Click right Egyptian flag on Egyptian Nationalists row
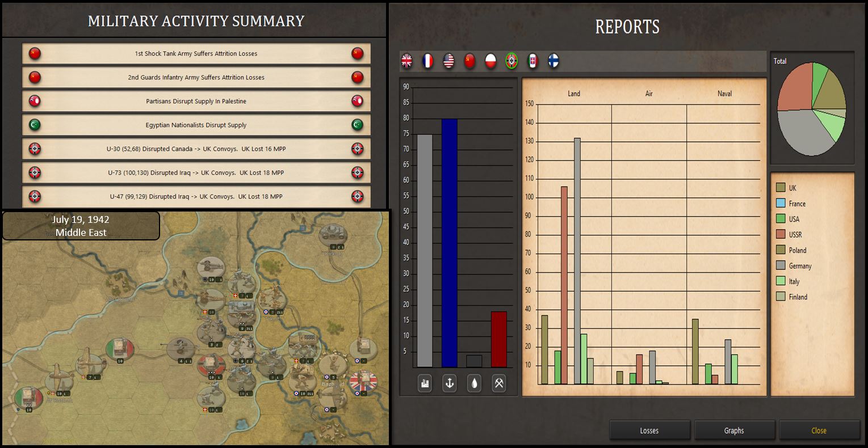The height and width of the screenshot is (448, 868). 358,125
